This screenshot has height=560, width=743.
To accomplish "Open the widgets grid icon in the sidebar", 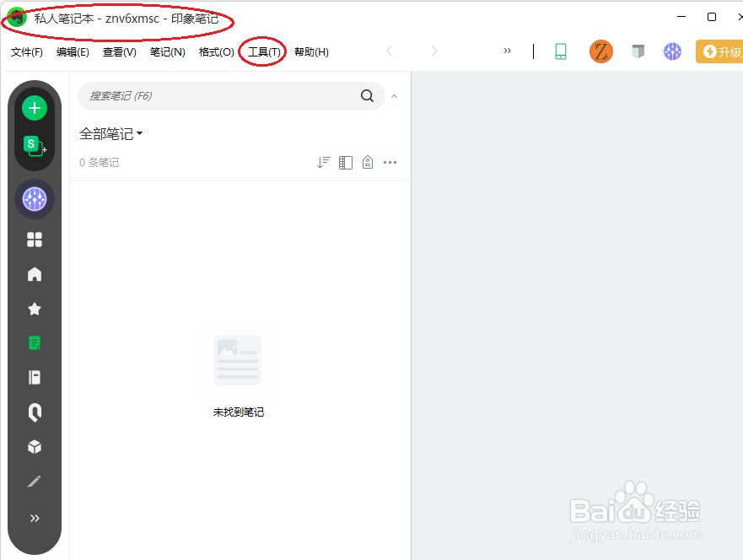I will (34, 240).
